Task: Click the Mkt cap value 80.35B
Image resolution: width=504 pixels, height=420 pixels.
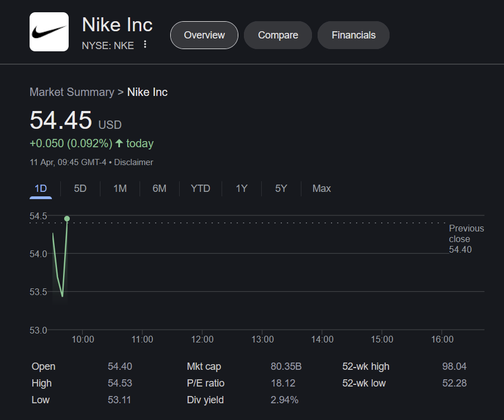Action: [x=286, y=366]
